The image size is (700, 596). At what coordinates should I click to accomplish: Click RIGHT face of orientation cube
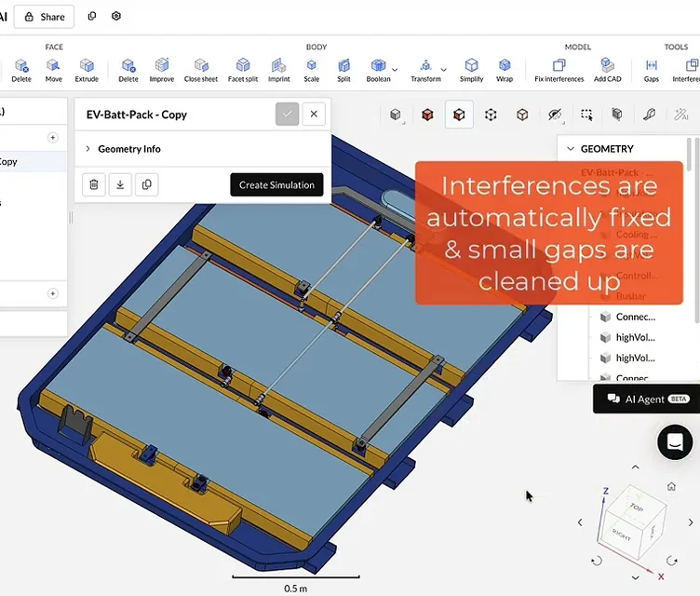pyautogui.click(x=622, y=534)
